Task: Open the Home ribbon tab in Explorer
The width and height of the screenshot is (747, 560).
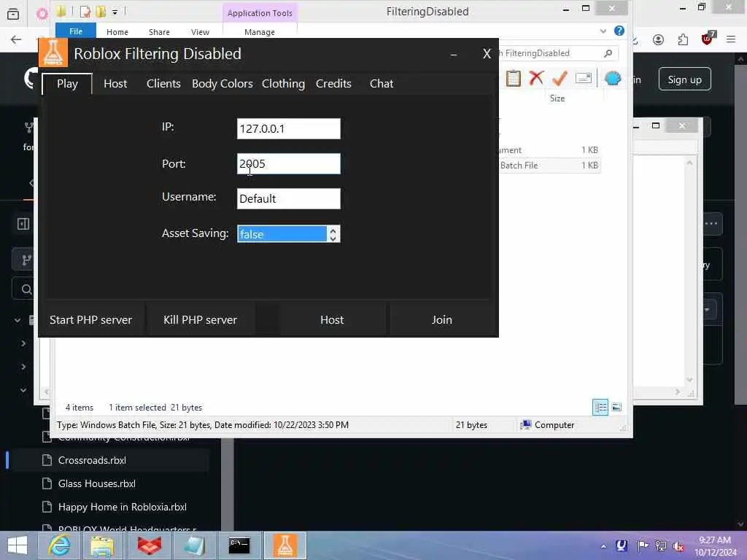Action: (x=117, y=32)
